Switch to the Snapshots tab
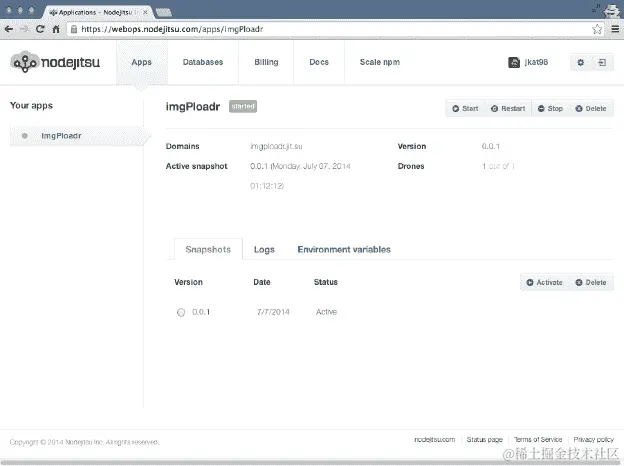This screenshot has width=624, height=466. coord(208,250)
